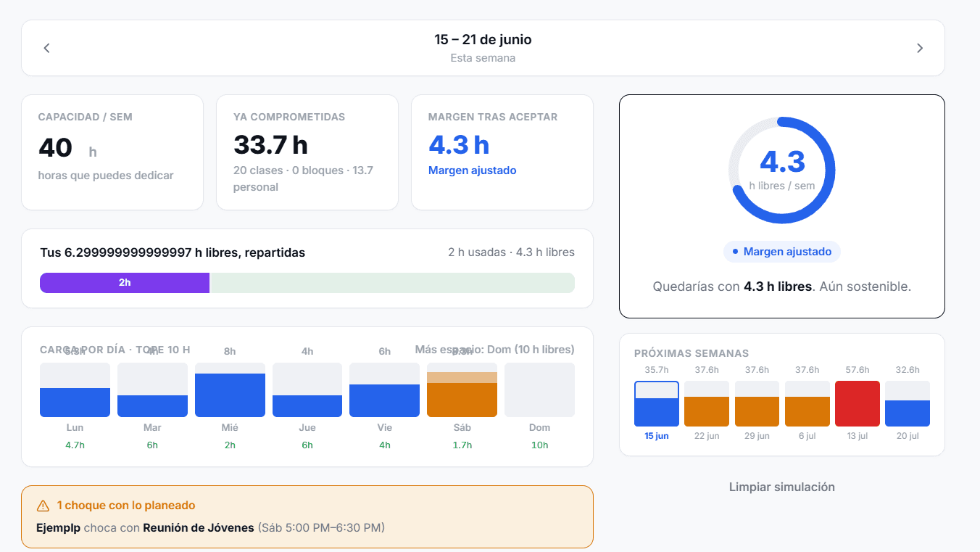Click the 33.7 h committed value
Screen dimensions: 980x552
coord(270,145)
